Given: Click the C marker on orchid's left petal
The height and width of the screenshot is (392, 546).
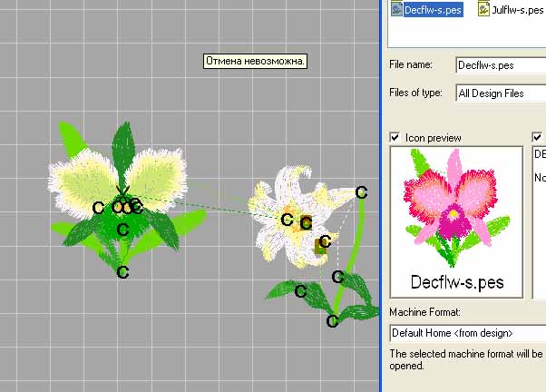Looking at the screenshot, I should 99,208.
